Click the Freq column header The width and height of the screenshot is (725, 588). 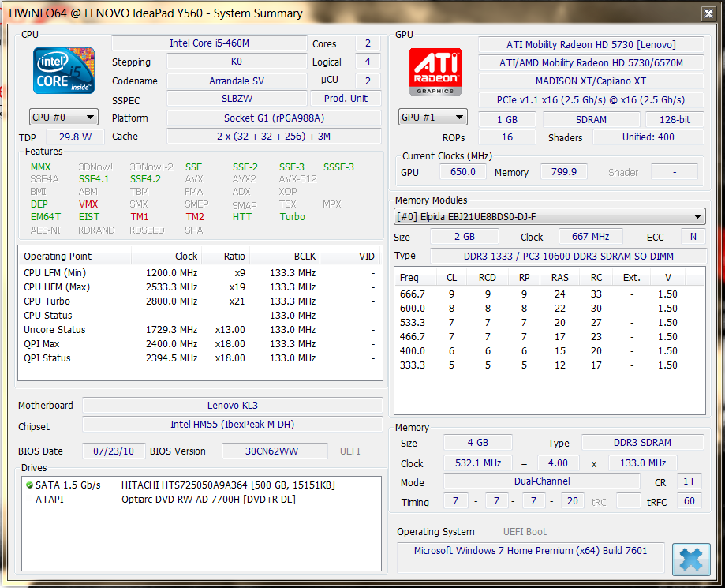coord(415,278)
